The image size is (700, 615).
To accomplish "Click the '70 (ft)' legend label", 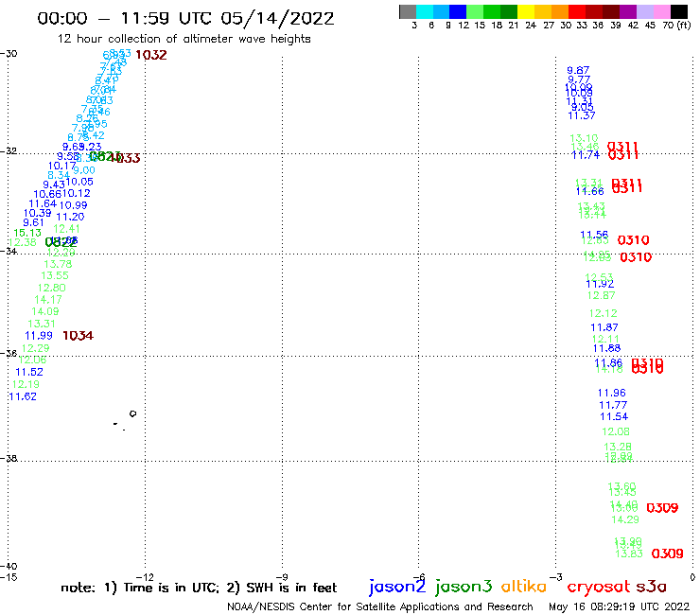I will 676,26.
